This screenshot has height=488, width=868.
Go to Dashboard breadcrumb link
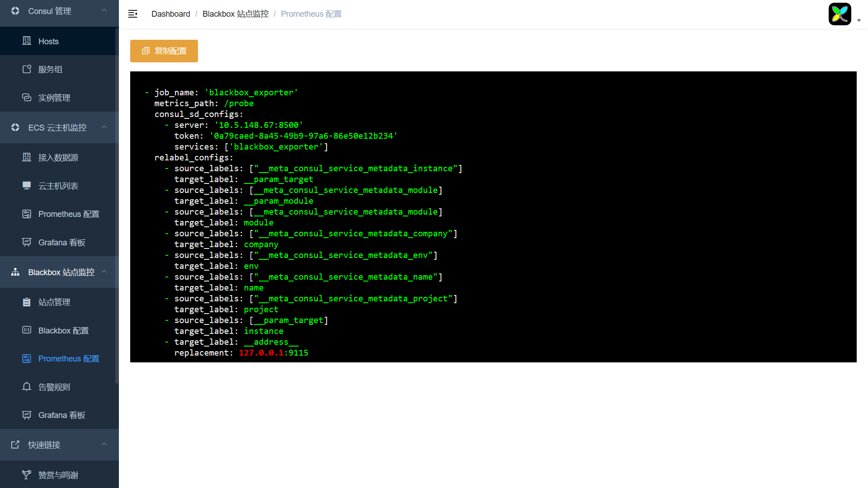tap(170, 14)
